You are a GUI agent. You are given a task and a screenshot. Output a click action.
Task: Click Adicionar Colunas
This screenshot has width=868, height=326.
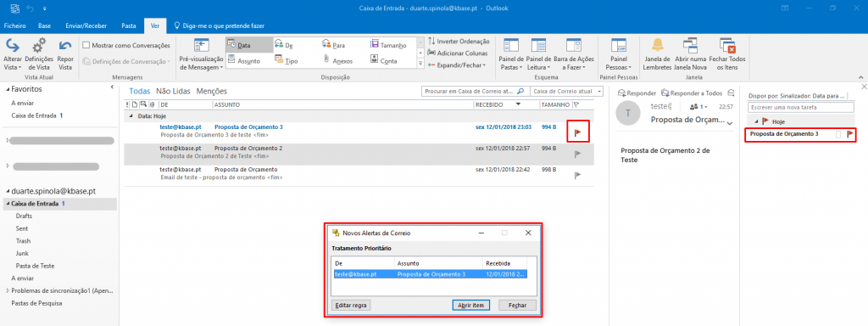click(x=457, y=53)
